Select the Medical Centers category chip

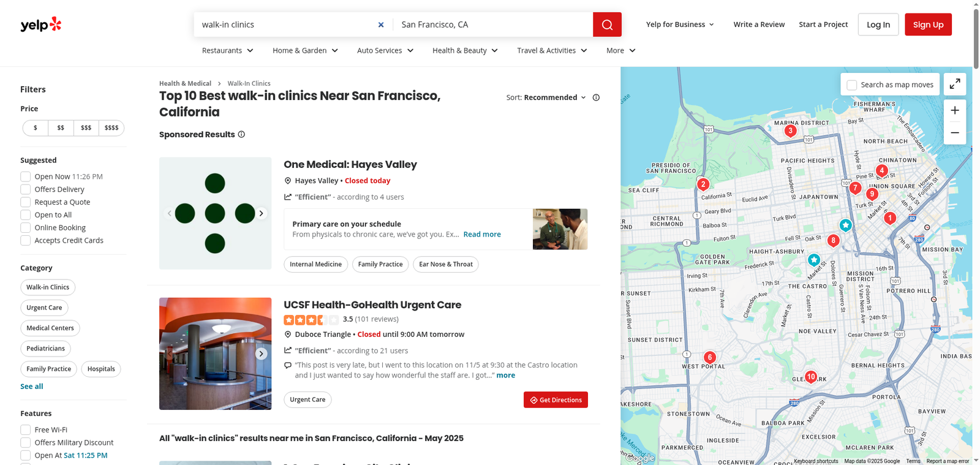click(x=50, y=328)
